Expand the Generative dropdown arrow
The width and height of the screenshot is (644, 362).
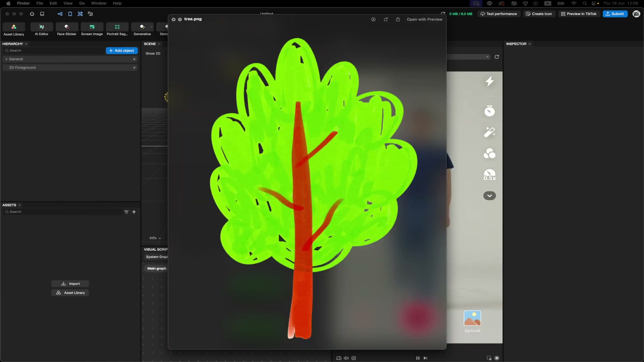click(151, 27)
